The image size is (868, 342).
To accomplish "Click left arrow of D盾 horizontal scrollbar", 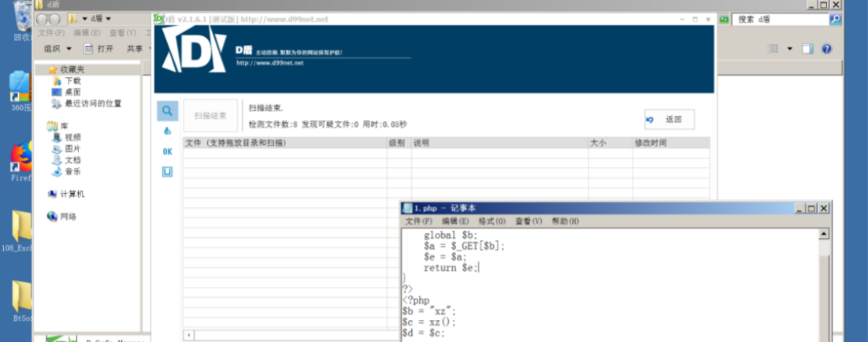I will point(188,336).
